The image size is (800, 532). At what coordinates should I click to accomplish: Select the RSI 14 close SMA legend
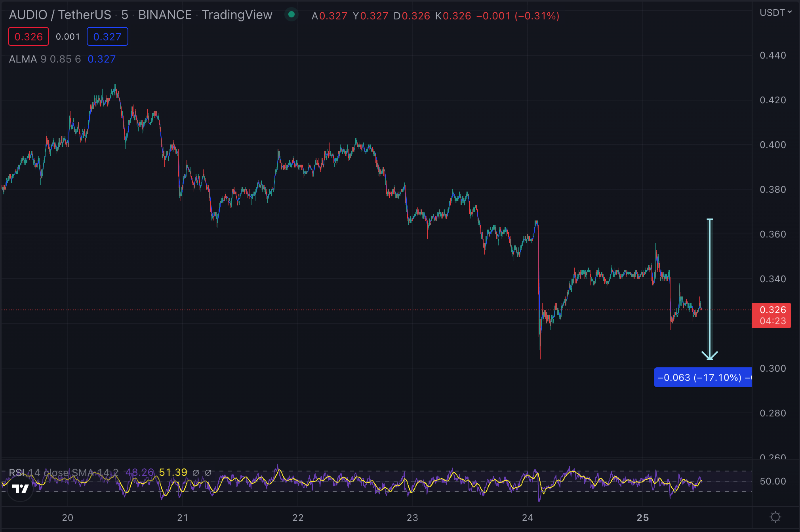pyautogui.click(x=63, y=473)
